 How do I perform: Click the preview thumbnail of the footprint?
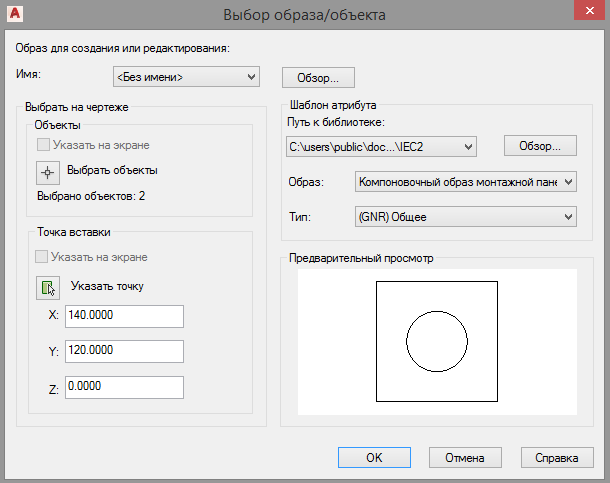(x=437, y=342)
